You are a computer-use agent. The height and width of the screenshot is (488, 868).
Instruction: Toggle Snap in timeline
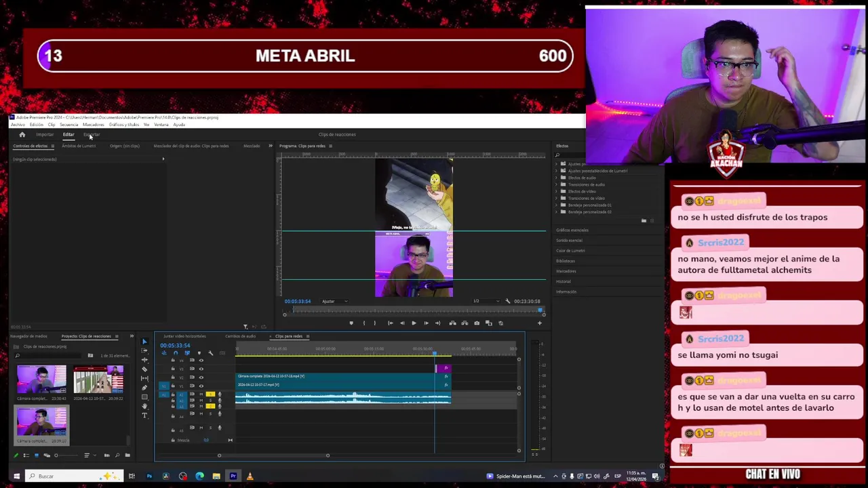176,353
